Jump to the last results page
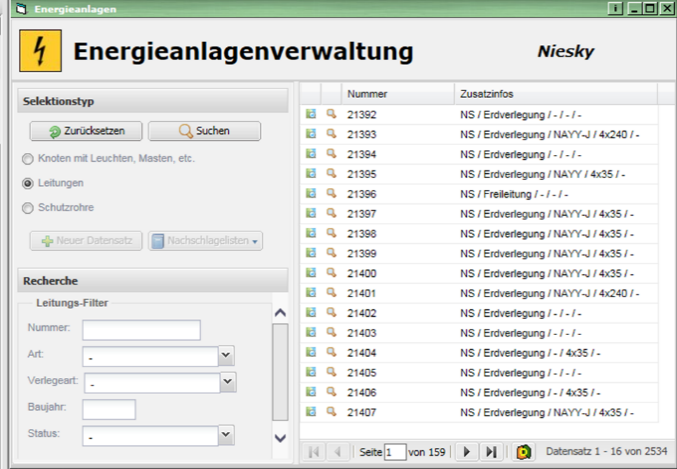 click(491, 452)
